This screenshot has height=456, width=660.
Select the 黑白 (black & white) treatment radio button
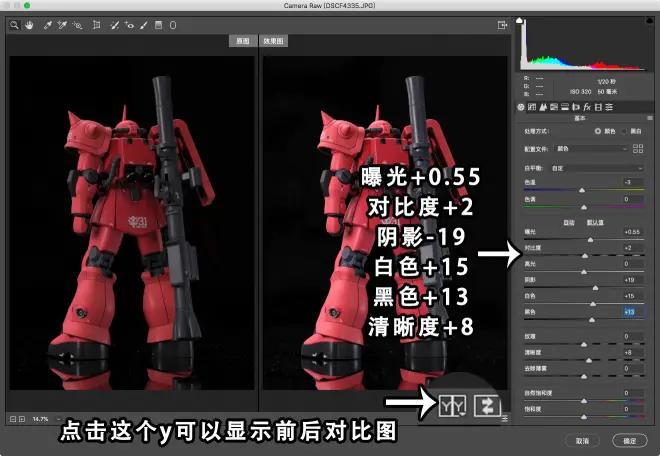[624, 131]
